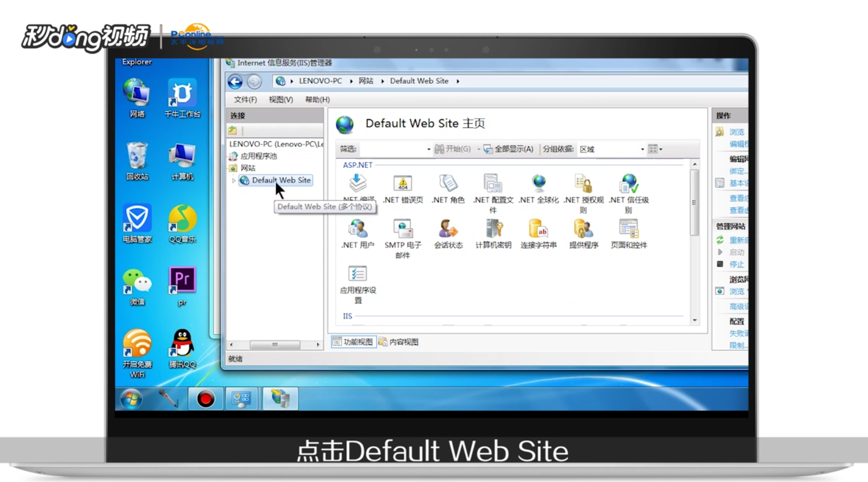Click the scroll-down arrow of feature list
This screenshot has width=868, height=482.
pos(695,320)
